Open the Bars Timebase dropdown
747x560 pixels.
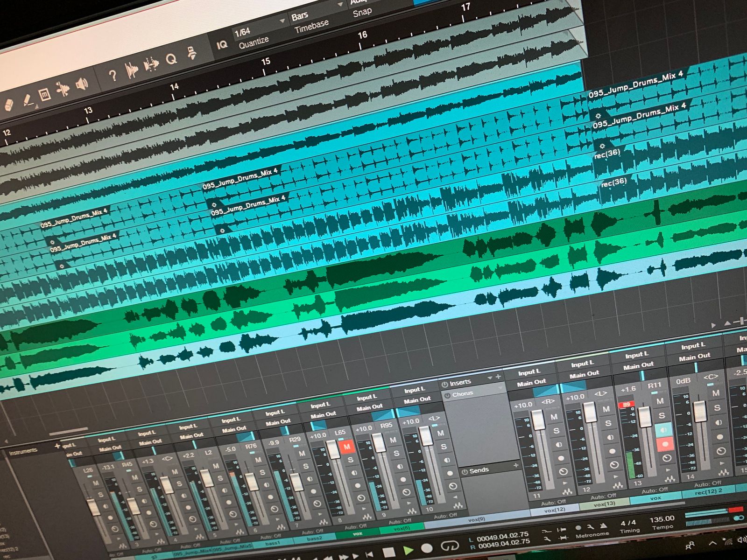[340, 5]
